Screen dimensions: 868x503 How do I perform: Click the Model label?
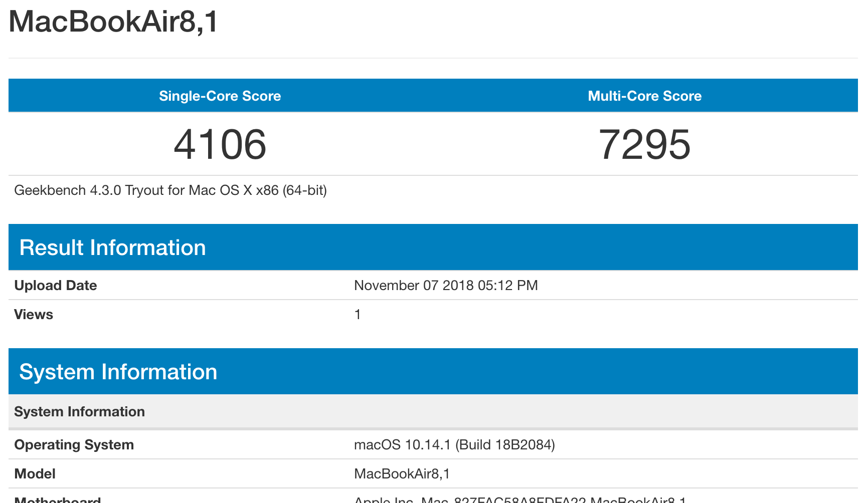(x=35, y=474)
